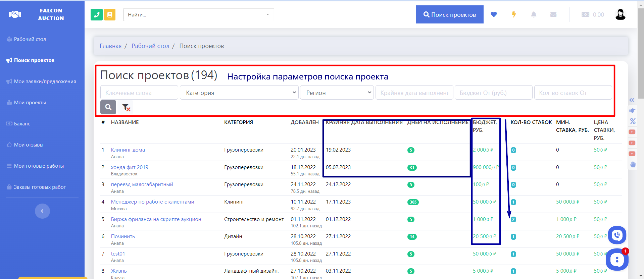
Task: Click the percent icon on right sidebar
Action: [x=633, y=121]
